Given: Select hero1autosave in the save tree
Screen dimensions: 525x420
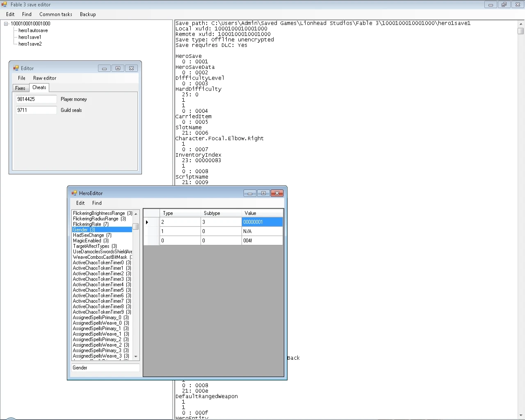Looking at the screenshot, I should pyautogui.click(x=33, y=30).
